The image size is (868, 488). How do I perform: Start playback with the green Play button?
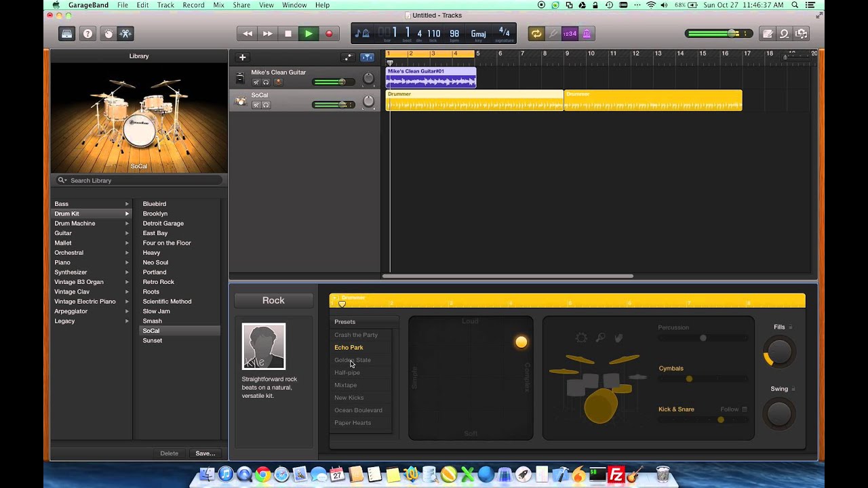click(309, 34)
